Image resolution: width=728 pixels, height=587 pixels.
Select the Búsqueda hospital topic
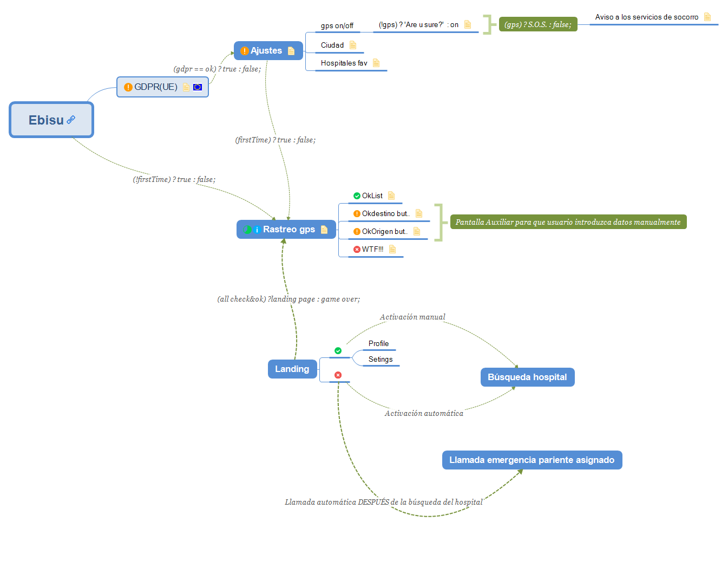point(528,377)
